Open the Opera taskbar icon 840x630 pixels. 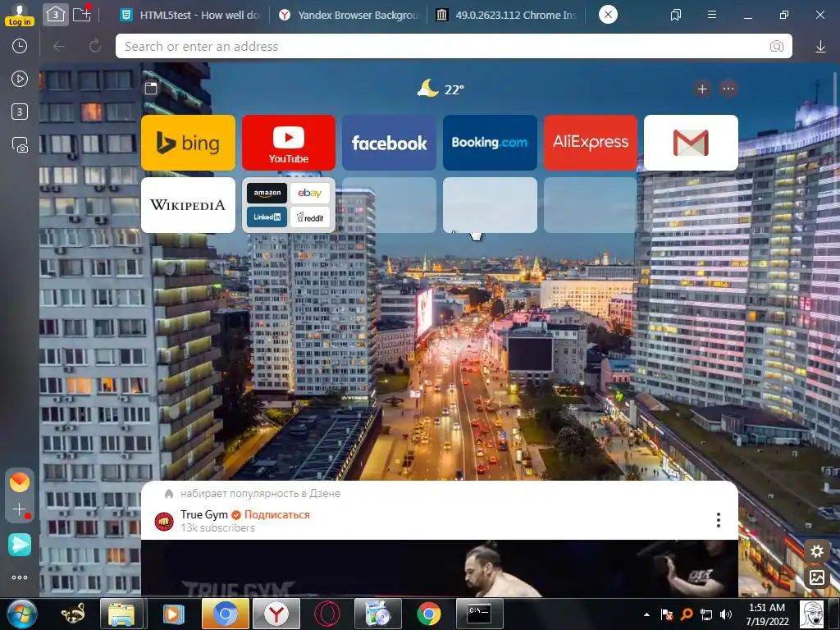pyautogui.click(x=327, y=614)
